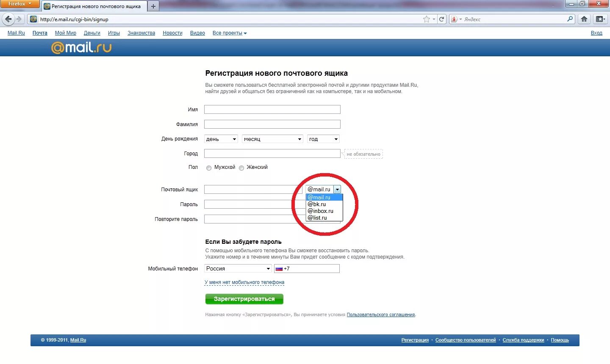Click footer Помощь link
The image size is (610, 364).
[x=560, y=340]
